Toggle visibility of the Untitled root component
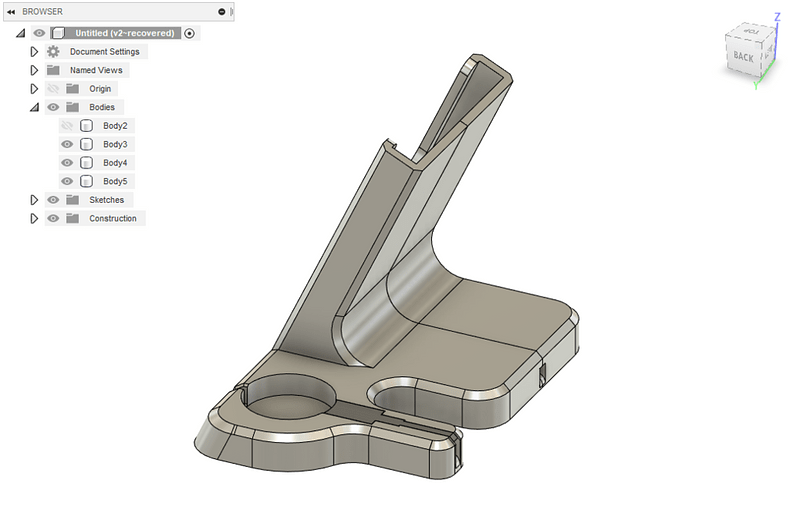The height and width of the screenshot is (516, 800). 39,33
